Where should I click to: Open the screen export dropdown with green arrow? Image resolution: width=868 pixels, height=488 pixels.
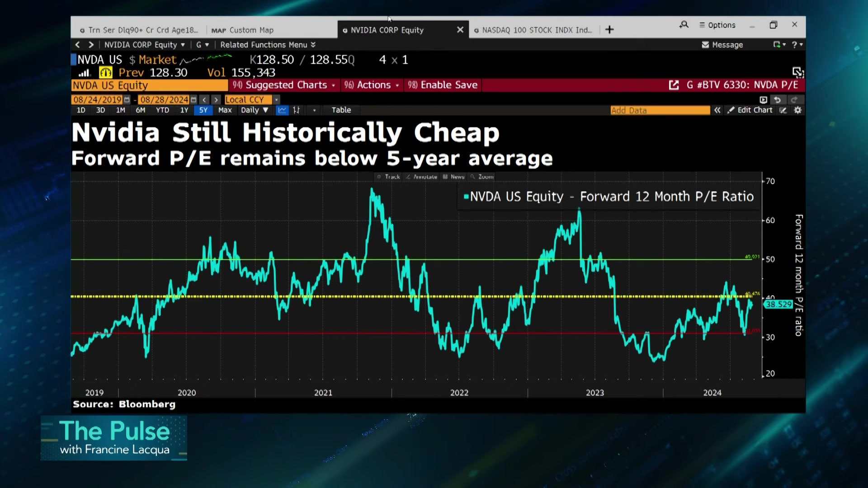pyautogui.click(x=779, y=45)
